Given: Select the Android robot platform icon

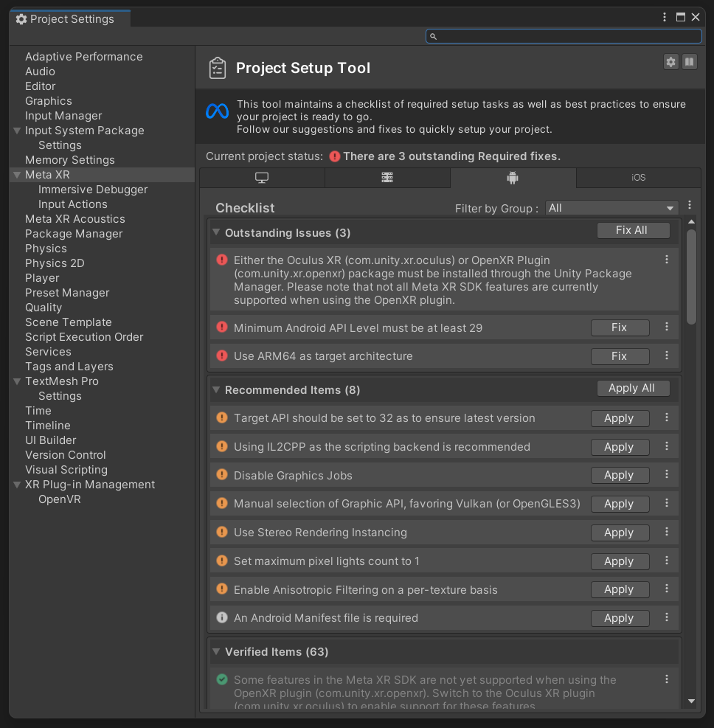Looking at the screenshot, I should pos(513,178).
